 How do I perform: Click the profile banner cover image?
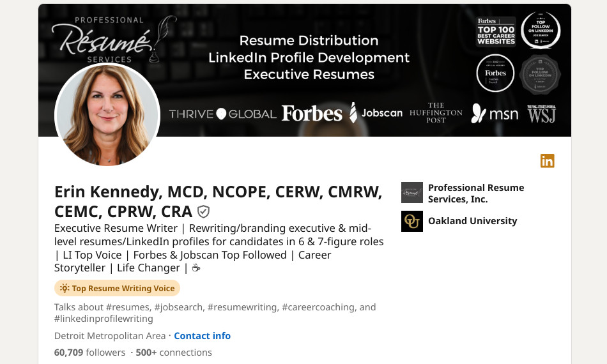307,89
